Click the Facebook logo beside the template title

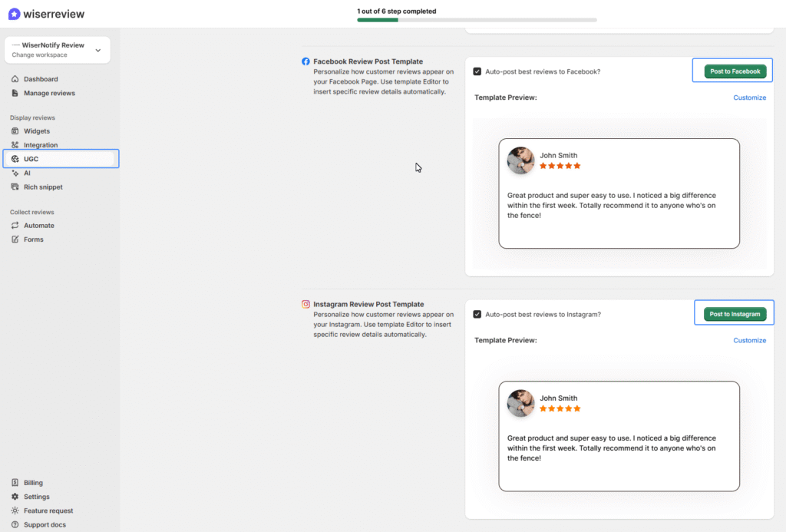pos(305,61)
